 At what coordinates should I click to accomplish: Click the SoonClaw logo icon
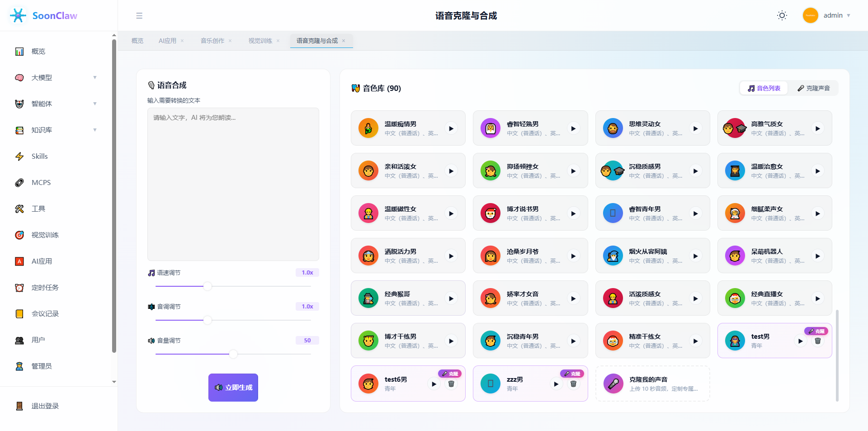pos(18,15)
